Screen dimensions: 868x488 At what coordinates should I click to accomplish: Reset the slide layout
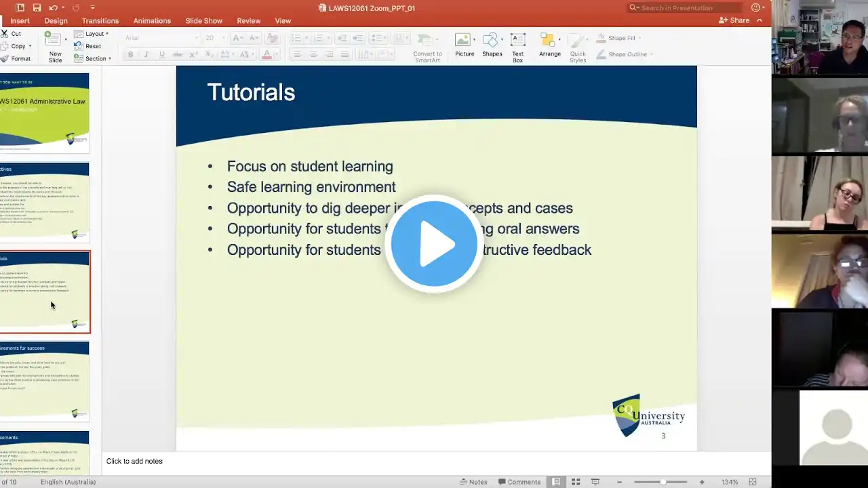click(87, 46)
